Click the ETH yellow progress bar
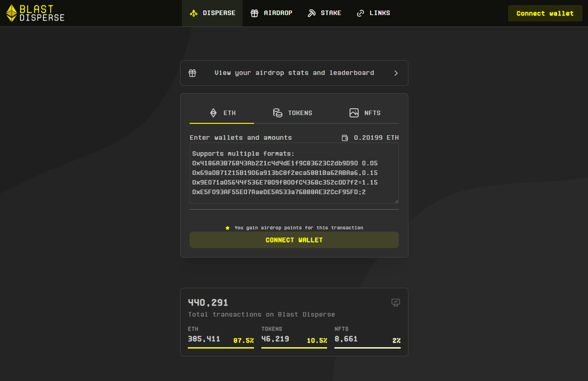Image resolution: width=588 pixels, height=381 pixels. coord(221,348)
